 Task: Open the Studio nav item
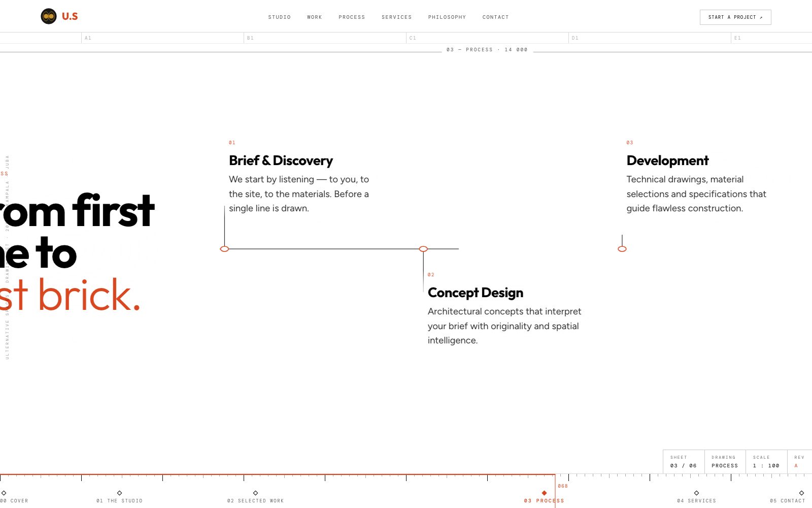click(x=280, y=17)
